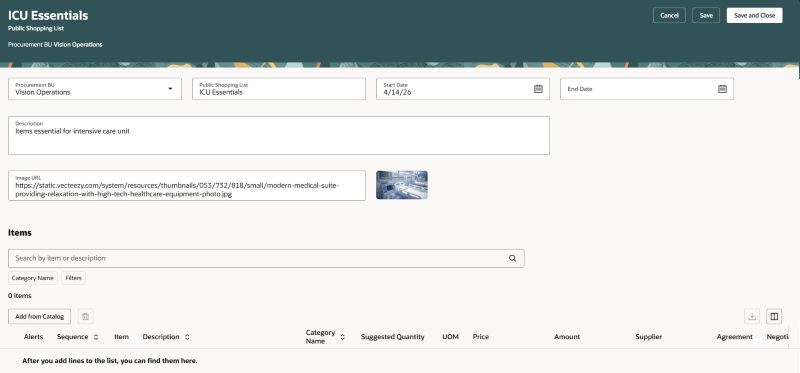The image size is (800, 373).
Task: Sort by the Description column arrows
Action: point(187,337)
